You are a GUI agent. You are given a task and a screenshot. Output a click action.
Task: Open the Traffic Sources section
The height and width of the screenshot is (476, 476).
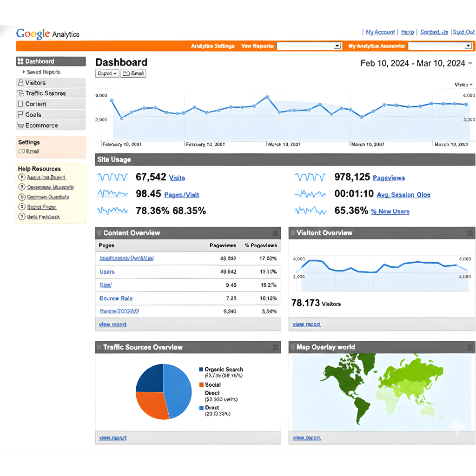pos(51,93)
